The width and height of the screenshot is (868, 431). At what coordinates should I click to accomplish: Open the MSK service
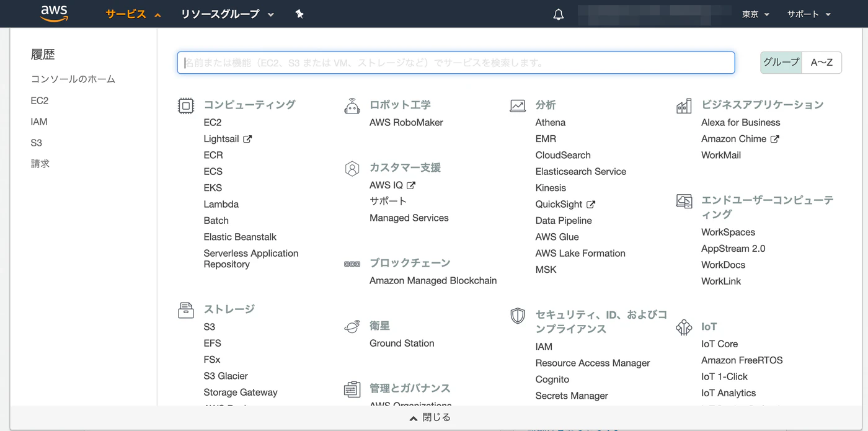pos(546,270)
